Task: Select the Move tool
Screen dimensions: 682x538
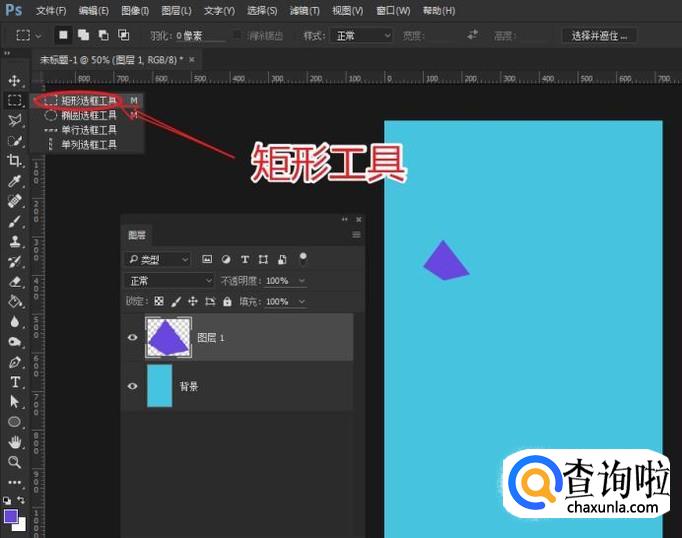Action: (x=15, y=80)
